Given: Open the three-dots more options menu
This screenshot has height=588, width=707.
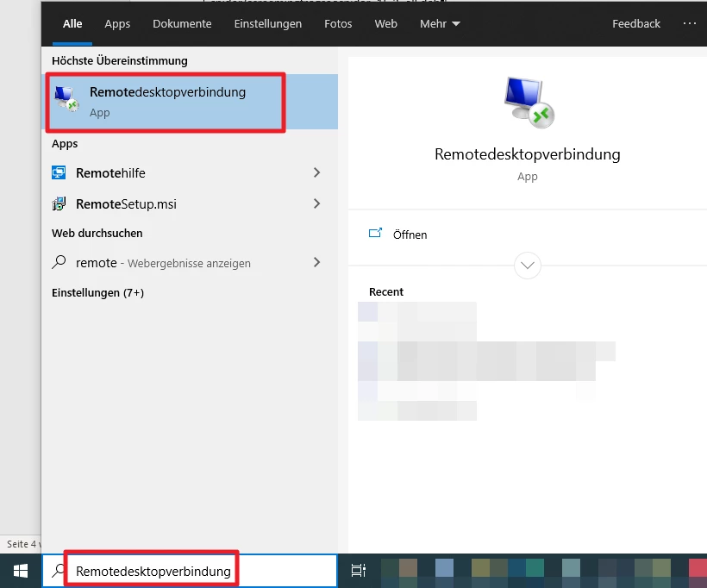Looking at the screenshot, I should click(690, 23).
